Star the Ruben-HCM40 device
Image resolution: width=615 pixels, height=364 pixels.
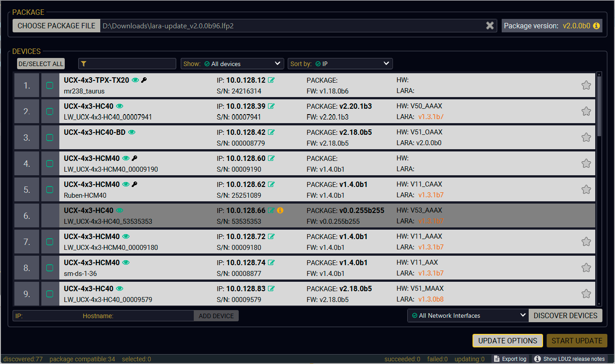tap(586, 189)
